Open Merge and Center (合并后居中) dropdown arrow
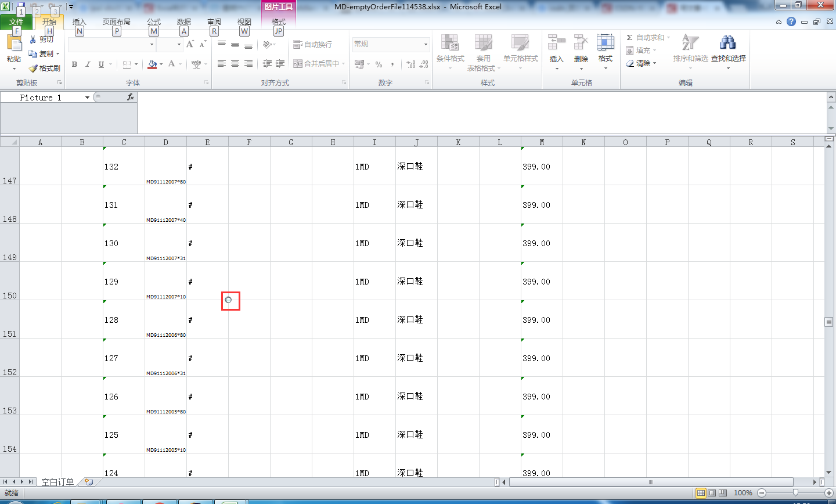This screenshot has width=836, height=504. (343, 64)
